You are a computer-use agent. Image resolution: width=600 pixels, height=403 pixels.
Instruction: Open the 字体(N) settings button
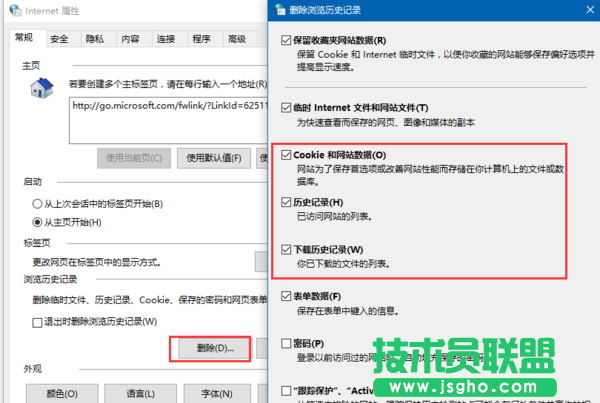(217, 393)
